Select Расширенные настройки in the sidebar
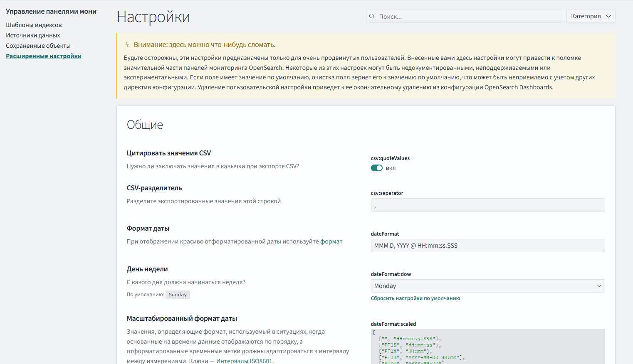 click(44, 56)
